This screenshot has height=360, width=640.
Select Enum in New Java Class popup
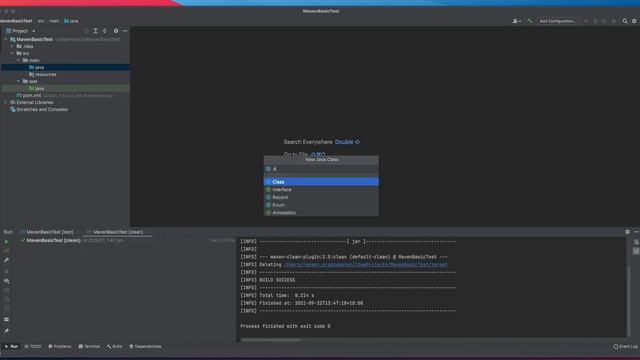pos(321,205)
